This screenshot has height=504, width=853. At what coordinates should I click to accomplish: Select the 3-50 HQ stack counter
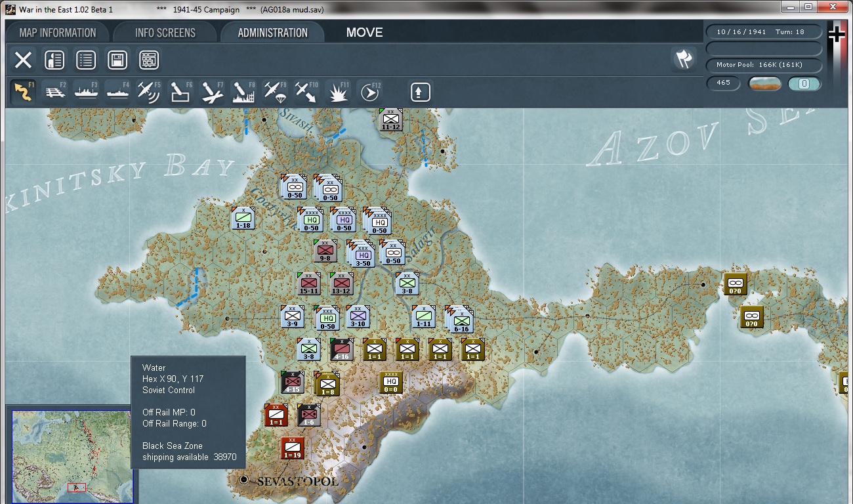363,255
